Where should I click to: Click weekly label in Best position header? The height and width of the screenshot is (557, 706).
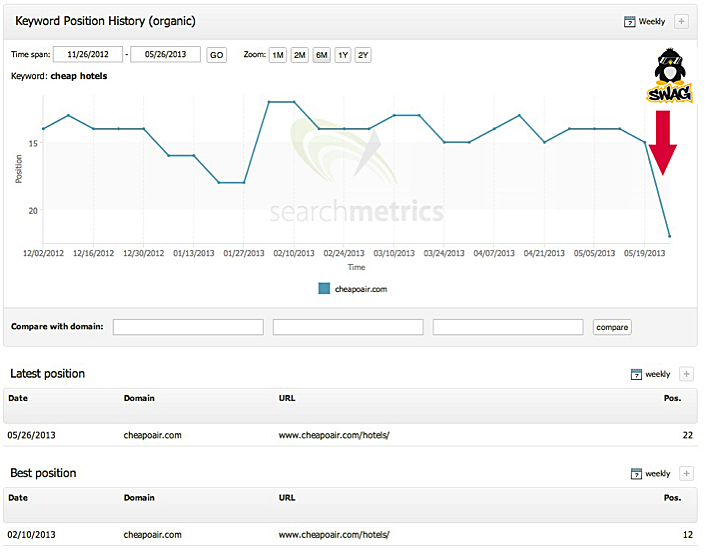click(x=657, y=474)
